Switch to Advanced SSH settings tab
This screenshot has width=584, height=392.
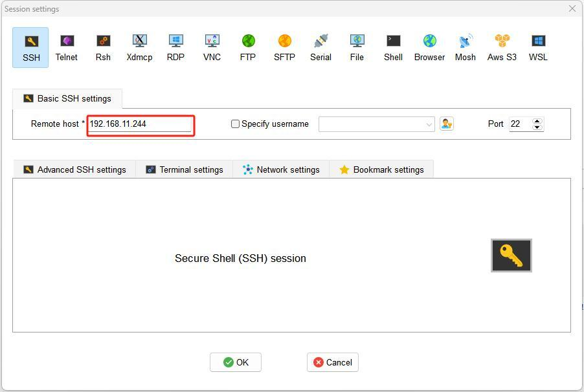tap(75, 169)
